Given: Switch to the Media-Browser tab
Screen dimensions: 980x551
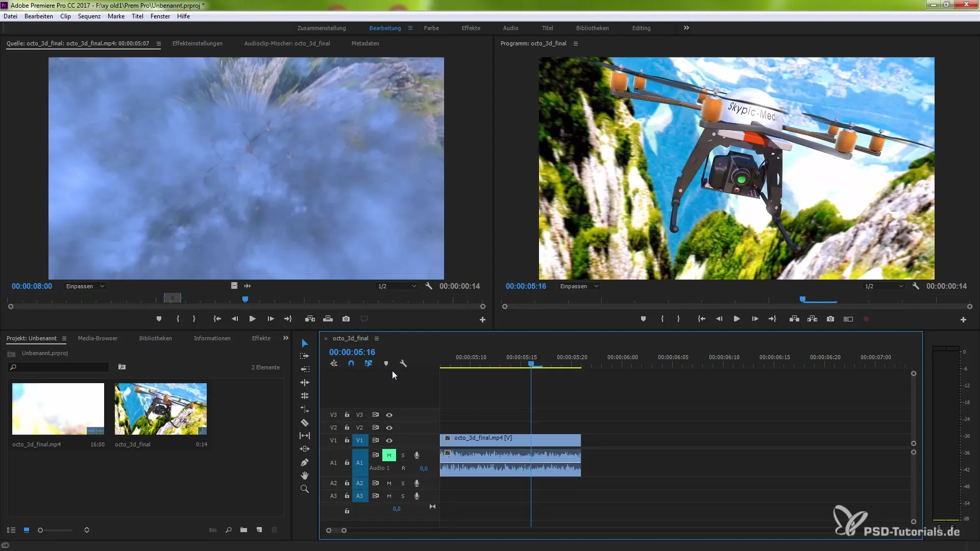Looking at the screenshot, I should (x=97, y=338).
